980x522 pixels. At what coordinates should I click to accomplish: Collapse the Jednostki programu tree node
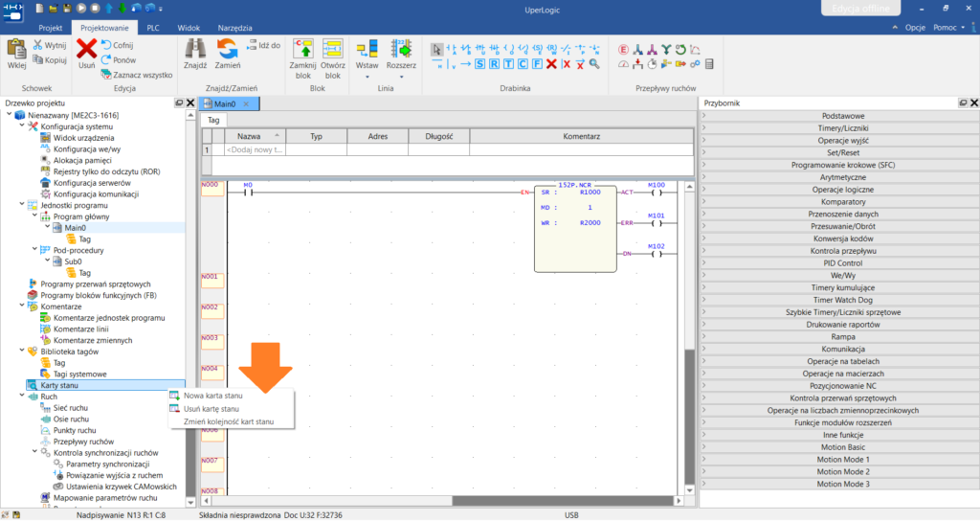(x=22, y=204)
